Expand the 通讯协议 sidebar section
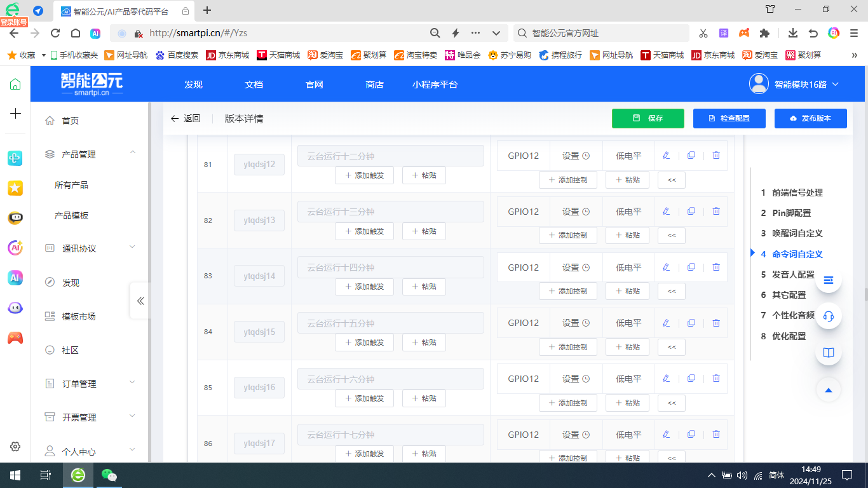 pos(132,248)
